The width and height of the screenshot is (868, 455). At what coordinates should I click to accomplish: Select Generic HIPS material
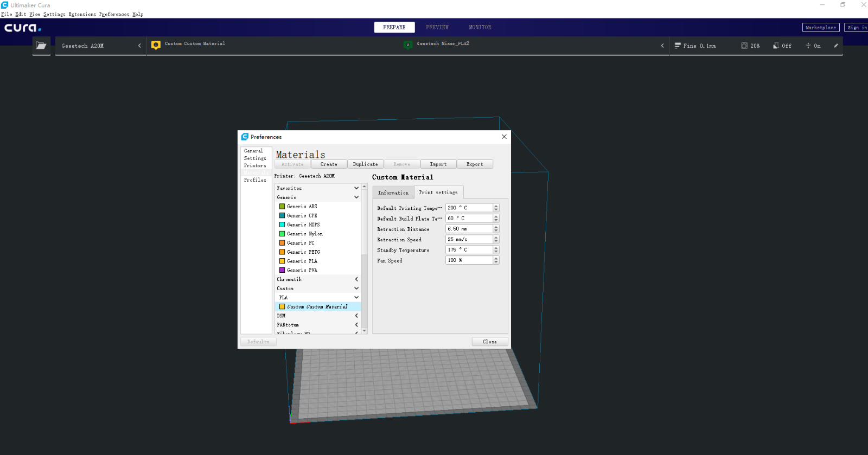[318, 225]
